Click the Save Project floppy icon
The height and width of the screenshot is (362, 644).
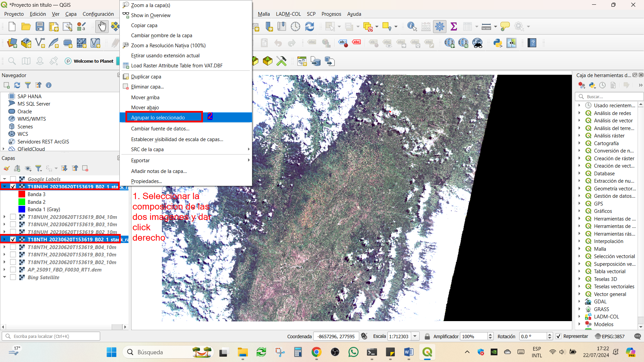coord(40,26)
